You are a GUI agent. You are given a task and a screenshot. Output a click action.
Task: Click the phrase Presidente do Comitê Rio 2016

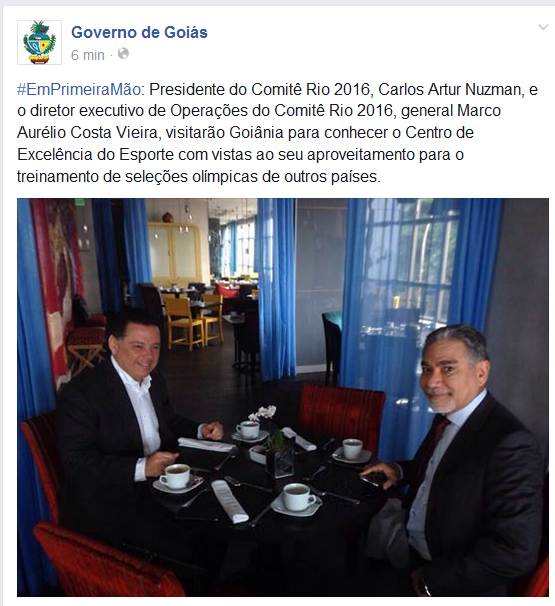[x=260, y=89]
